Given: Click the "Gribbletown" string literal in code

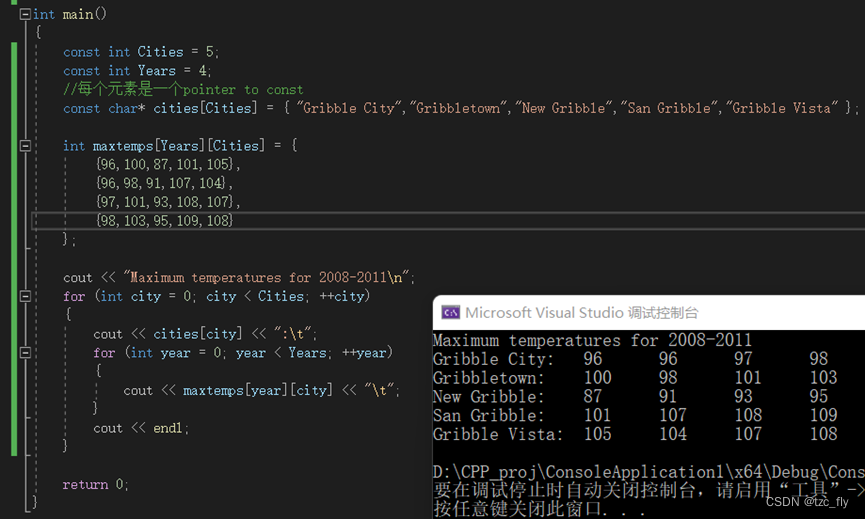Looking at the screenshot, I should [458, 108].
